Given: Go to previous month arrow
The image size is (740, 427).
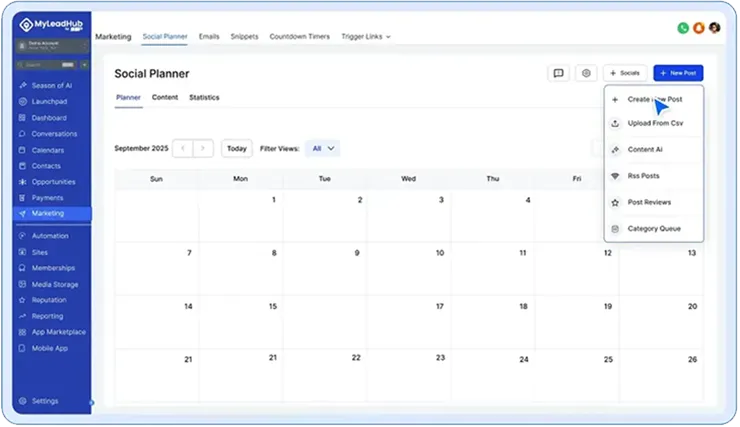Looking at the screenshot, I should (x=183, y=149).
